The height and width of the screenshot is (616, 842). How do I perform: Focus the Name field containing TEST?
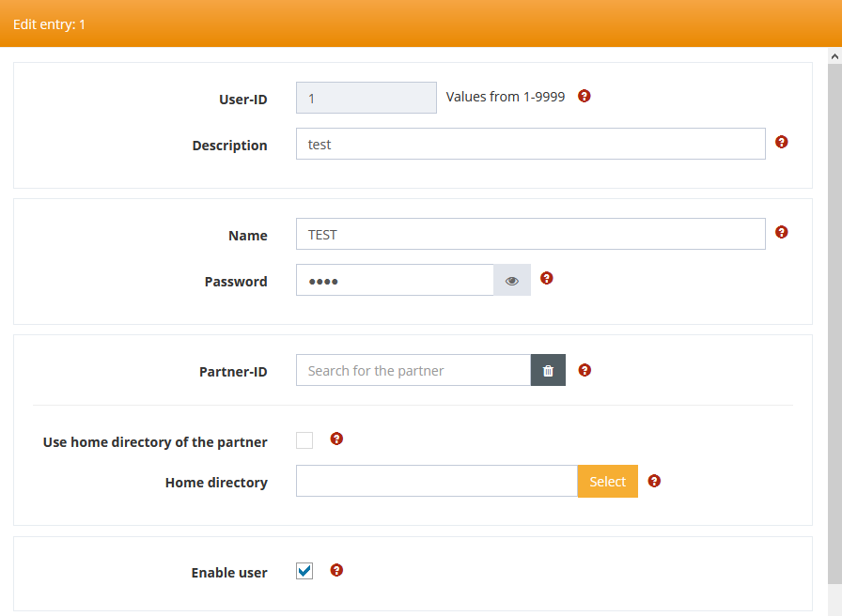(x=530, y=235)
